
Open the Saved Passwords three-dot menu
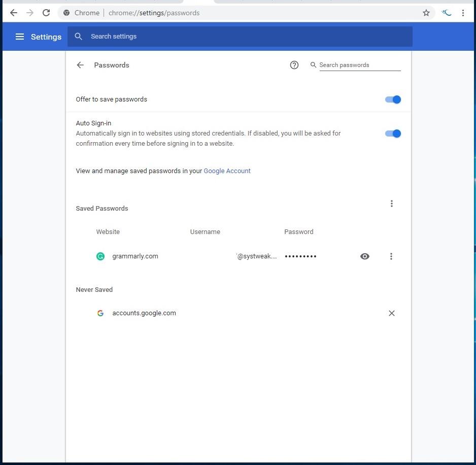coord(392,204)
